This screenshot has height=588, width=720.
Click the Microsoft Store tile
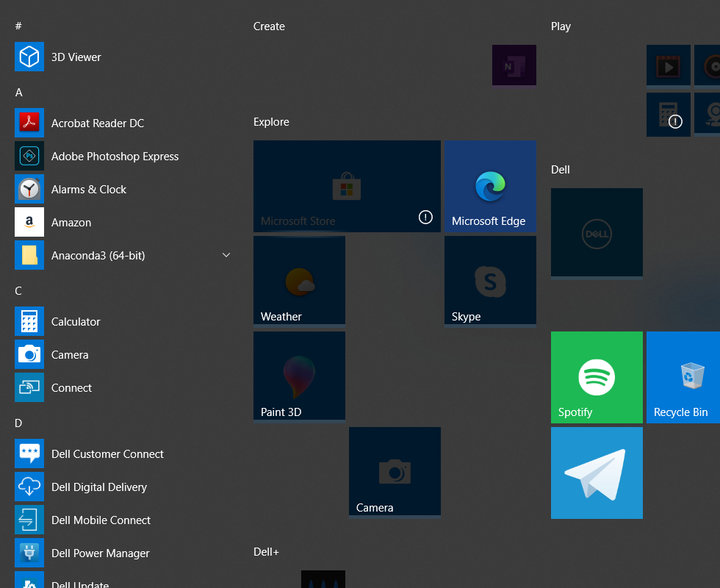click(347, 186)
